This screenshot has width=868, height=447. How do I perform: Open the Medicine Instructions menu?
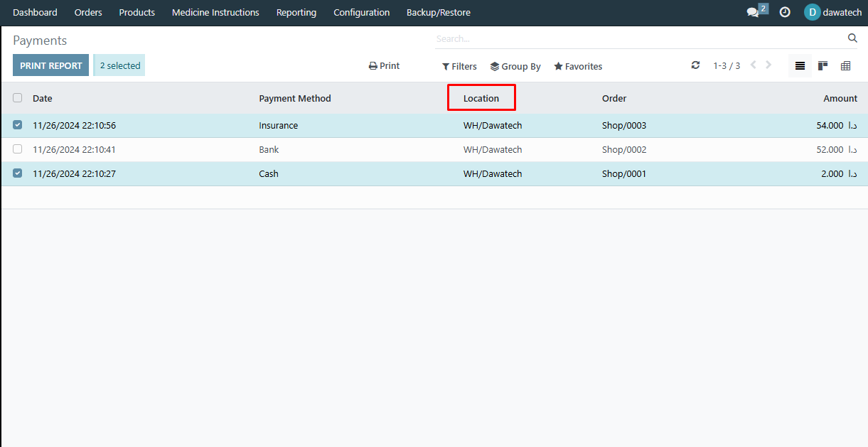tap(215, 12)
